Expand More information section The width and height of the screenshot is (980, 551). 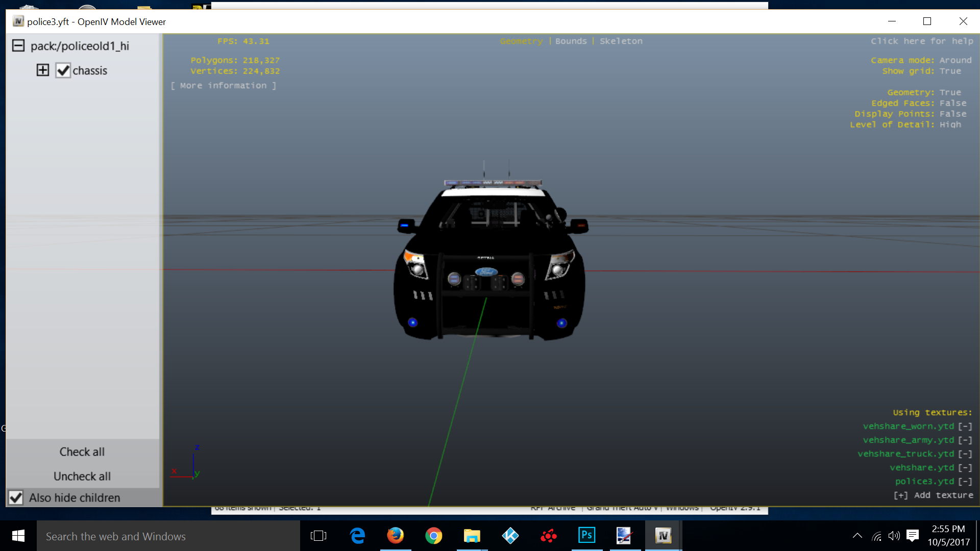224,86
